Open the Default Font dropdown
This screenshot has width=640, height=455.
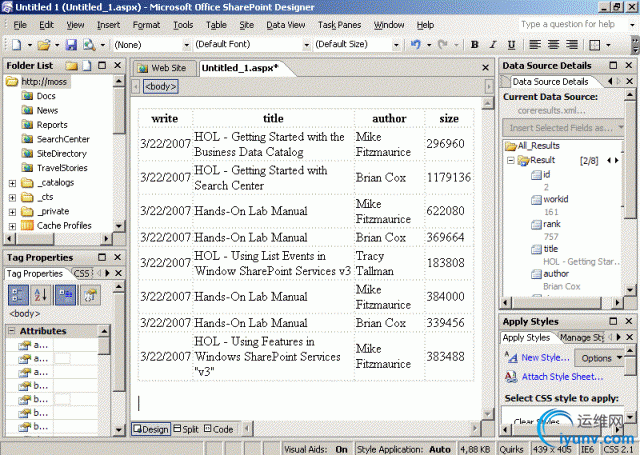pyautogui.click(x=250, y=45)
